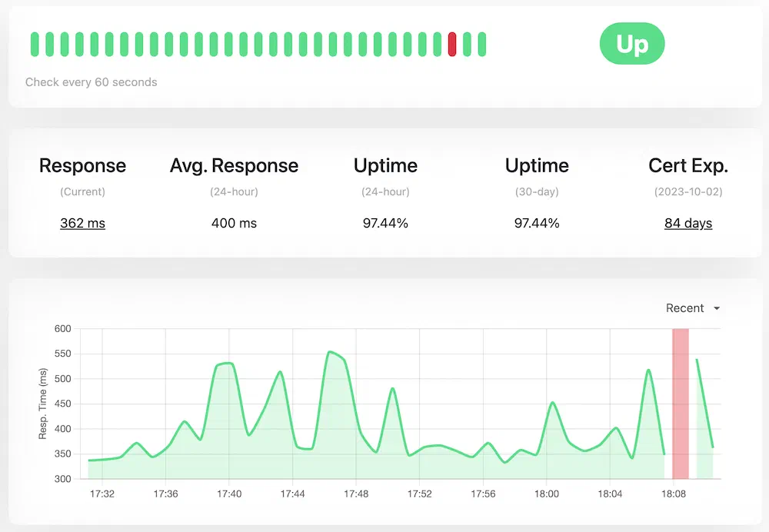Open the Recent time range dropdown
The height and width of the screenshot is (532, 769).
693,308
